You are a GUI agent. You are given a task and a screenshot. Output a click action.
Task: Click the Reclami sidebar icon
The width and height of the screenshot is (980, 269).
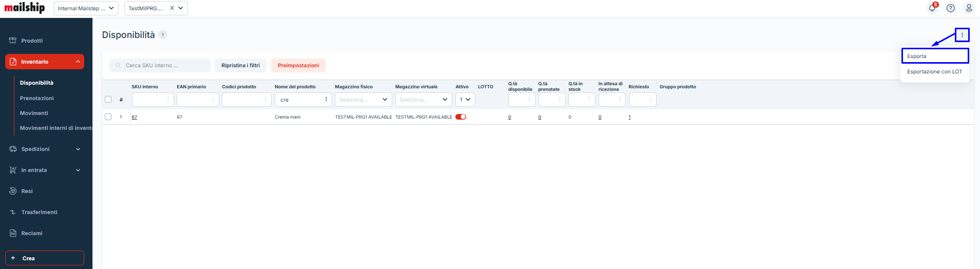point(13,233)
